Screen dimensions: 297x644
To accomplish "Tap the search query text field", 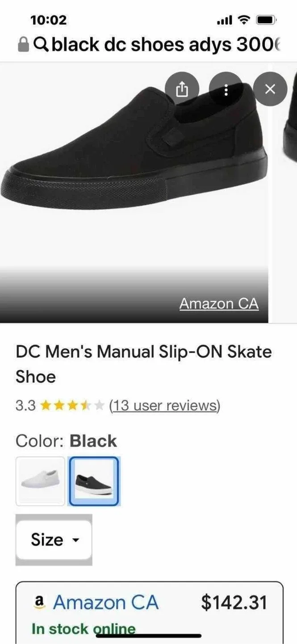I will 165,44.
